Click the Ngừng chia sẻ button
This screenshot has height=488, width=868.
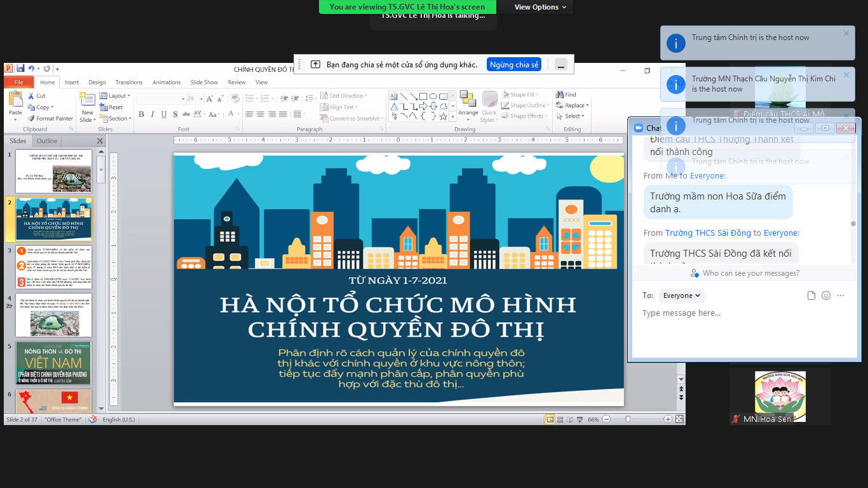pyautogui.click(x=514, y=65)
